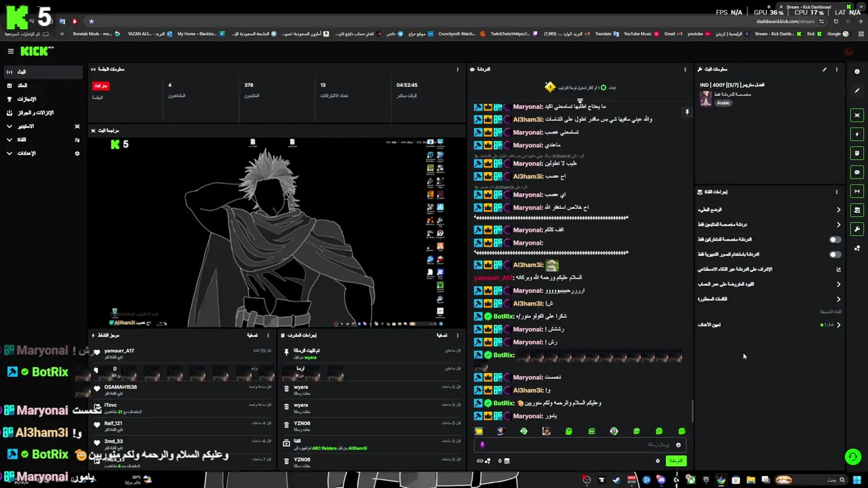
Task: Toggle stream preview panel icon in right rail
Action: pos(857,115)
